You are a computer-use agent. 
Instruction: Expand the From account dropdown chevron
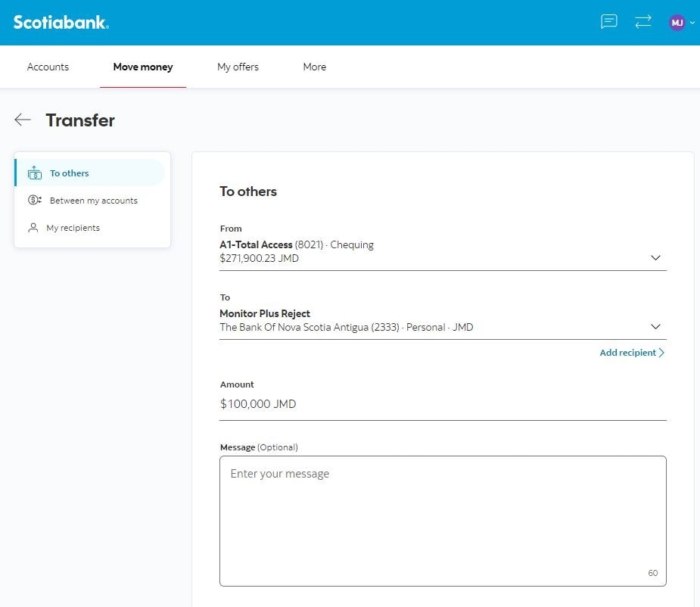(x=655, y=258)
